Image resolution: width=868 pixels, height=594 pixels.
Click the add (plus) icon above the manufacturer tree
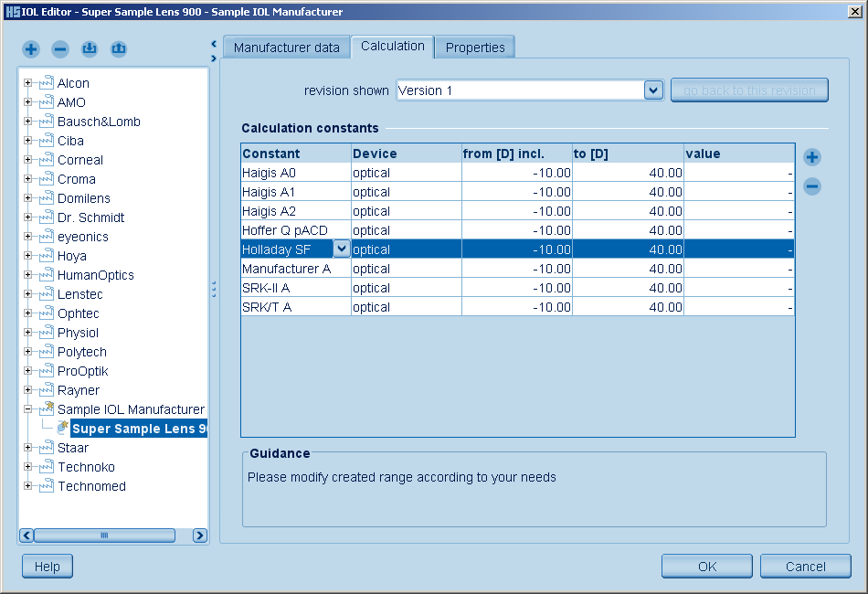(31, 48)
